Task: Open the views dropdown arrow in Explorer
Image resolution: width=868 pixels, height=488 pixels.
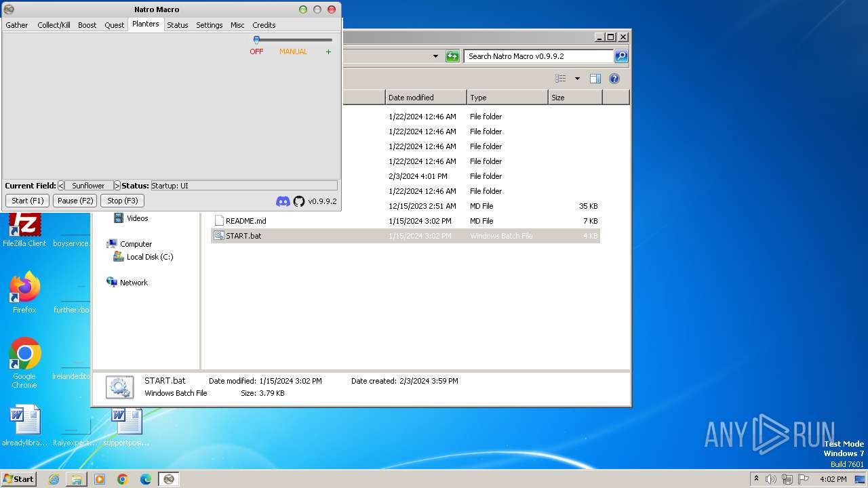Action: [x=577, y=79]
